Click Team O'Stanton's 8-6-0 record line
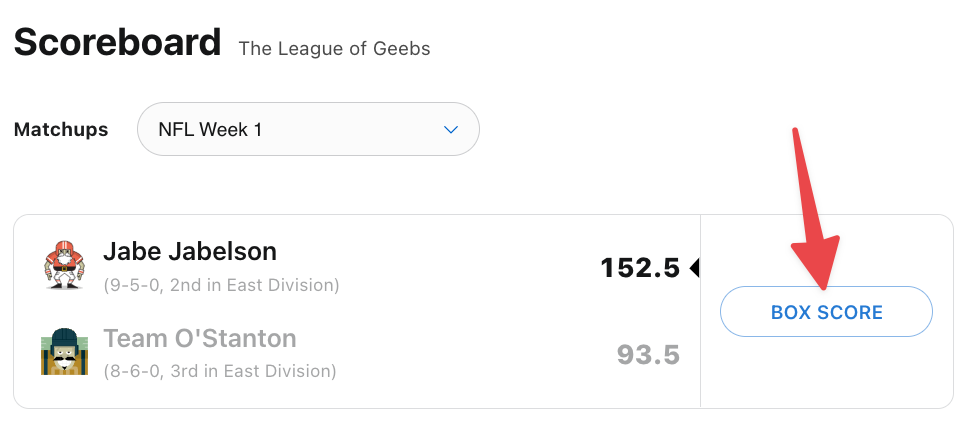The height and width of the screenshot is (434, 974). pos(220,372)
